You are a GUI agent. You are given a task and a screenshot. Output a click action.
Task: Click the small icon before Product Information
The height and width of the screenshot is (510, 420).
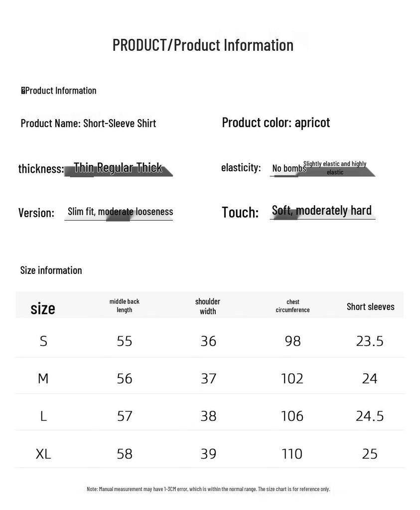(23, 91)
